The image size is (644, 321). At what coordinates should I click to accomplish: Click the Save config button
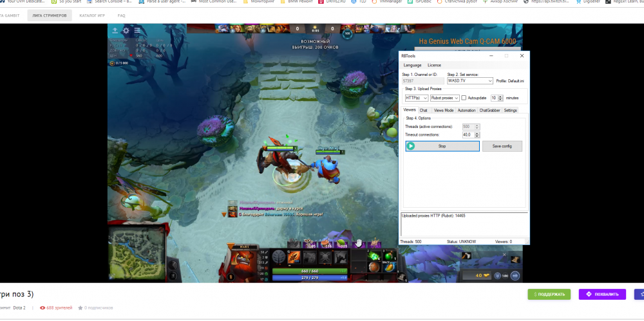[x=502, y=146]
